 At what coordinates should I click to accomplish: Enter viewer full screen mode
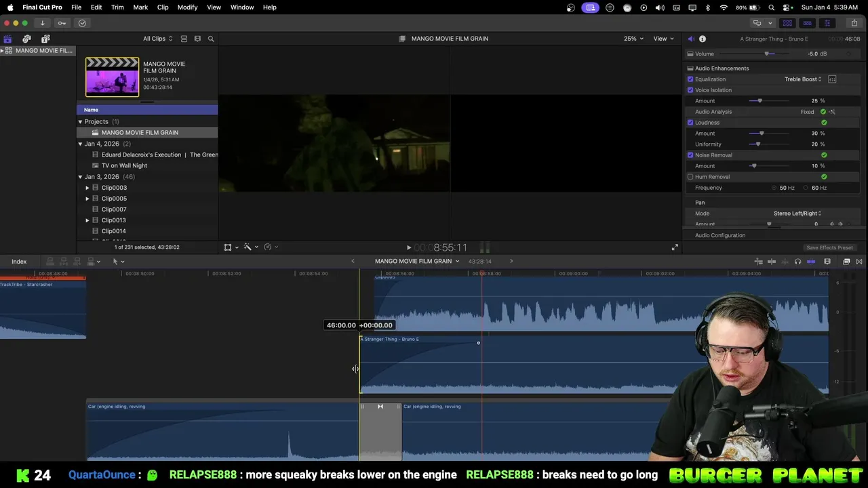coord(675,247)
